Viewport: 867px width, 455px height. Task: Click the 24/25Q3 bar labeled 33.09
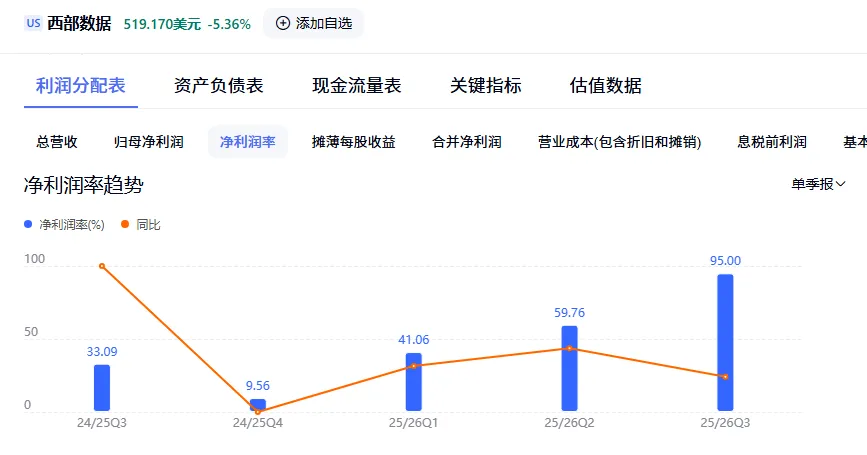coord(102,388)
